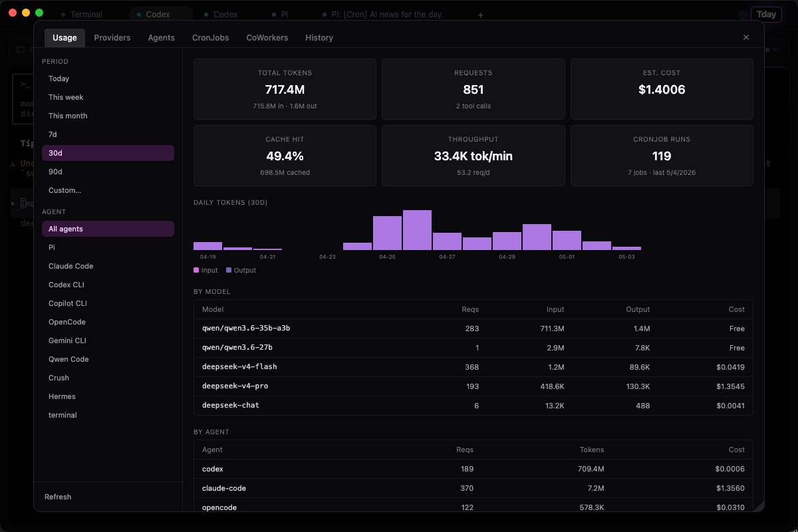
Task: Select the deepseek-v4-flash model row
Action: 473,366
